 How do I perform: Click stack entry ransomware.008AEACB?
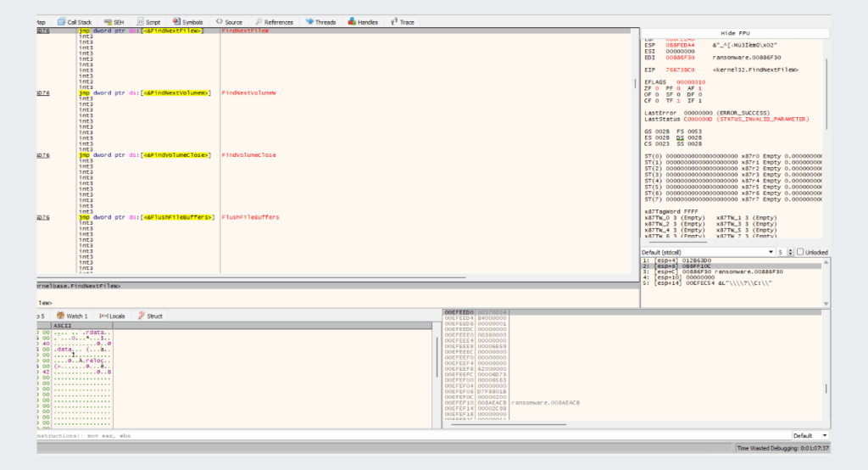545,403
